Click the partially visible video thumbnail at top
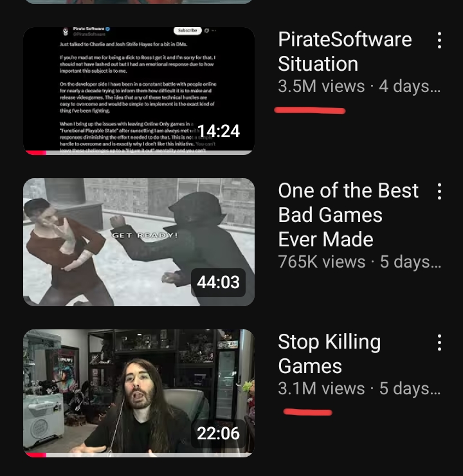 (x=139, y=1)
